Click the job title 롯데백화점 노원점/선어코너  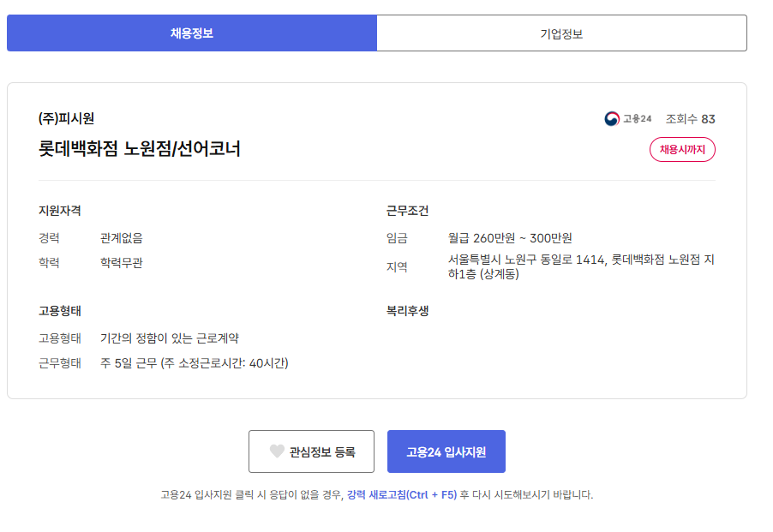pyautogui.click(x=139, y=149)
